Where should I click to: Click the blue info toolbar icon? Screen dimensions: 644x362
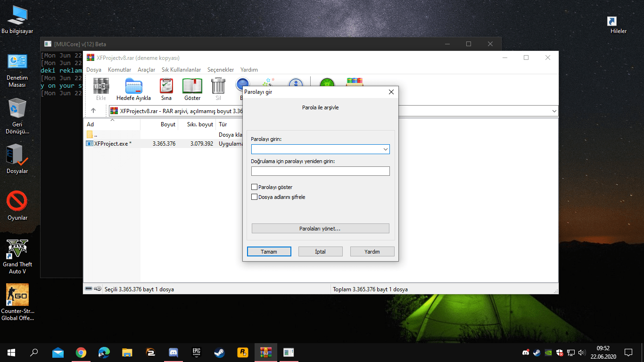[296, 82]
